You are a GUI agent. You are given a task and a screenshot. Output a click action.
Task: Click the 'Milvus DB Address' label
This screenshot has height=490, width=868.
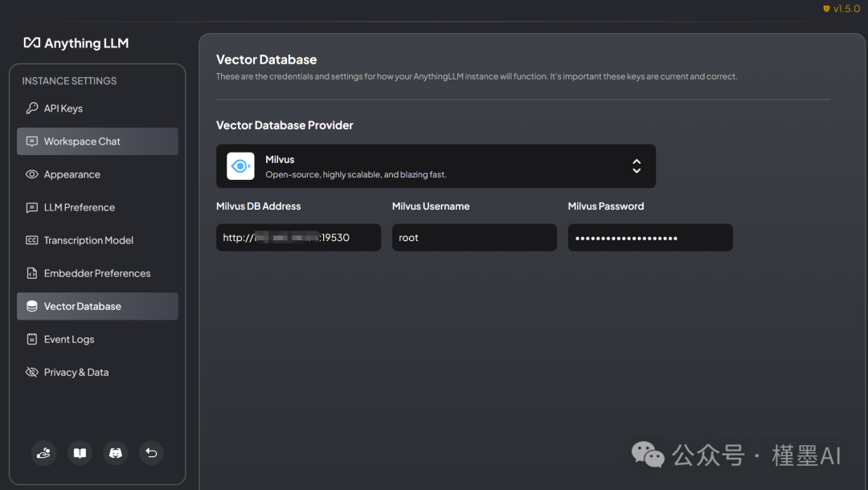pyautogui.click(x=259, y=206)
